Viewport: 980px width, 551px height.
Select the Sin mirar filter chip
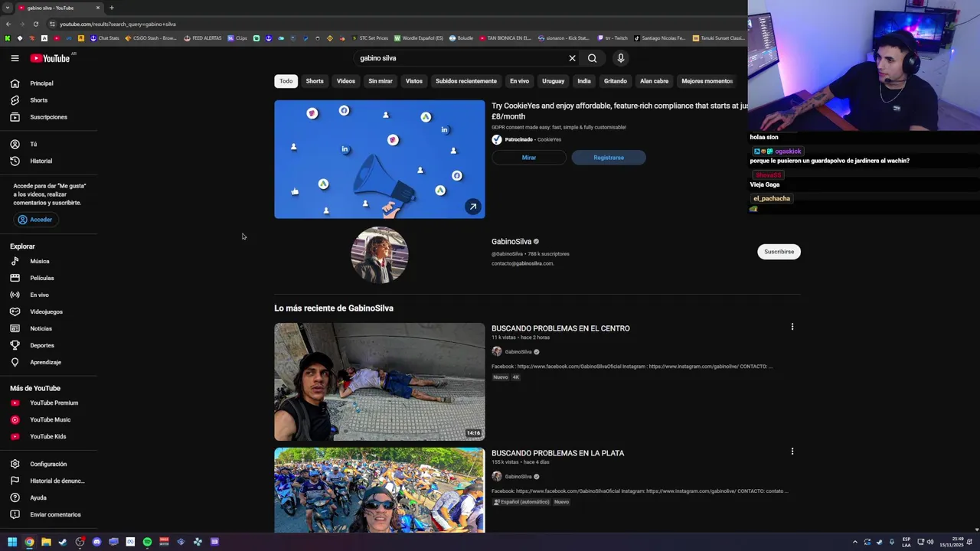pyautogui.click(x=381, y=81)
